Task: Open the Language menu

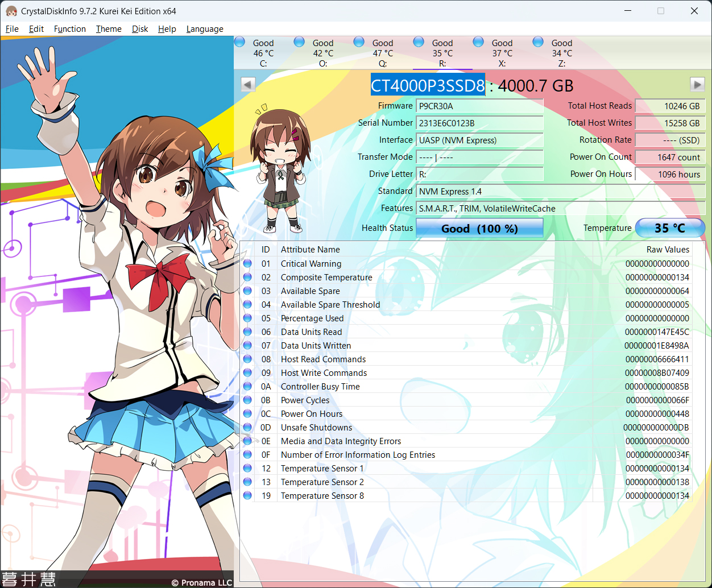Action: (x=205, y=29)
